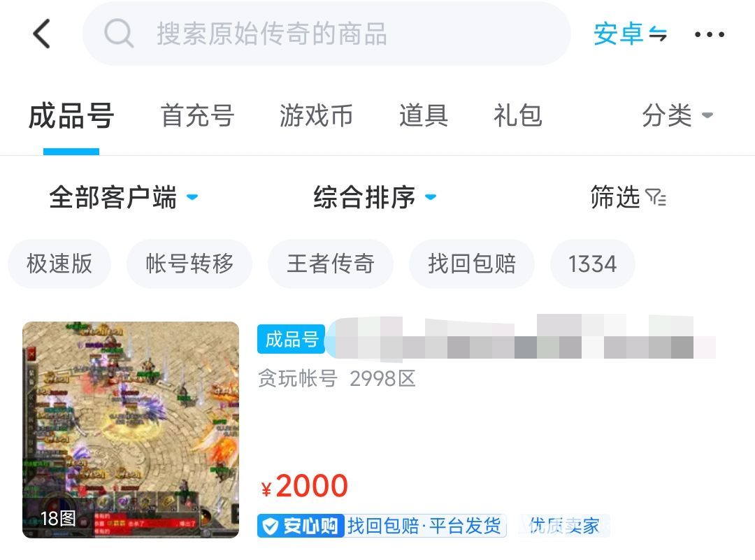This screenshot has width=755, height=560.
Task: Tap the search magnifier icon
Action: (118, 34)
